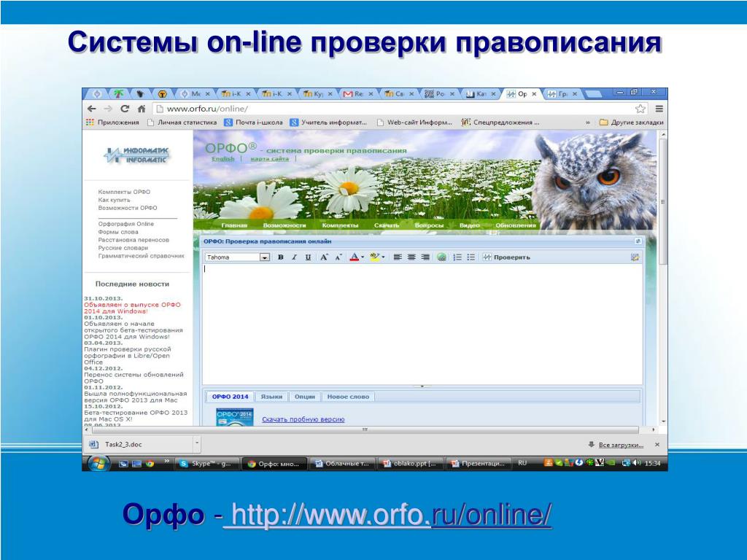The width and height of the screenshot is (747, 560).
Task: Open Комплекты ОРФО in the sidebar
Action: (124, 192)
